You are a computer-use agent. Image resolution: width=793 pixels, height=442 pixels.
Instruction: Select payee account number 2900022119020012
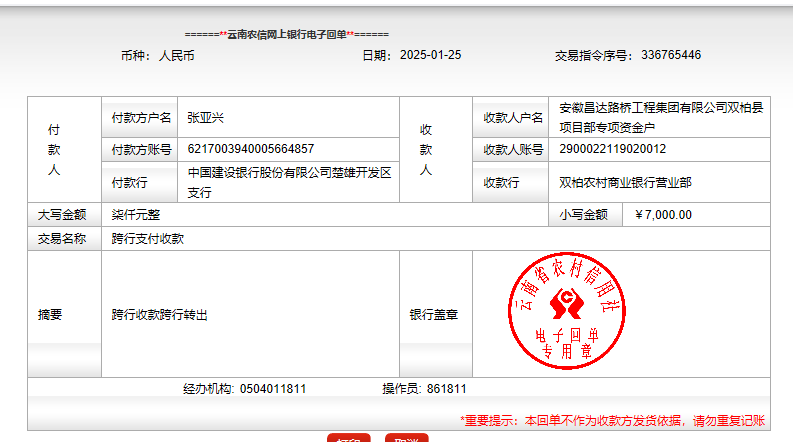coord(612,149)
